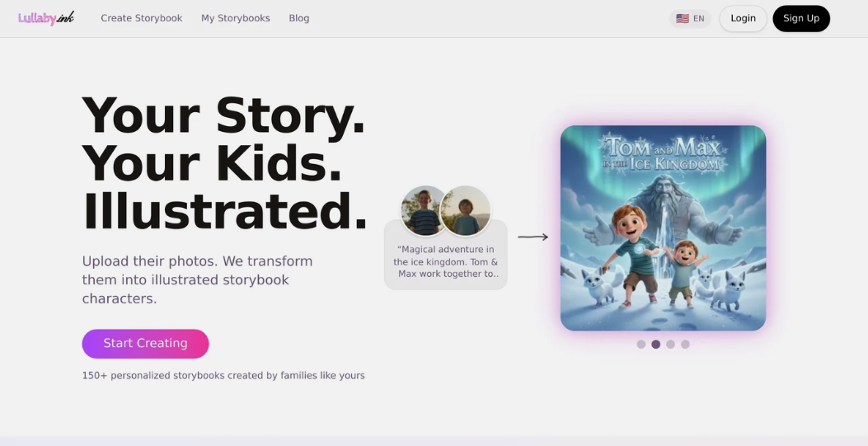Jump to the fourth carousel dot
This screenshot has width=868, height=446.
(685, 345)
